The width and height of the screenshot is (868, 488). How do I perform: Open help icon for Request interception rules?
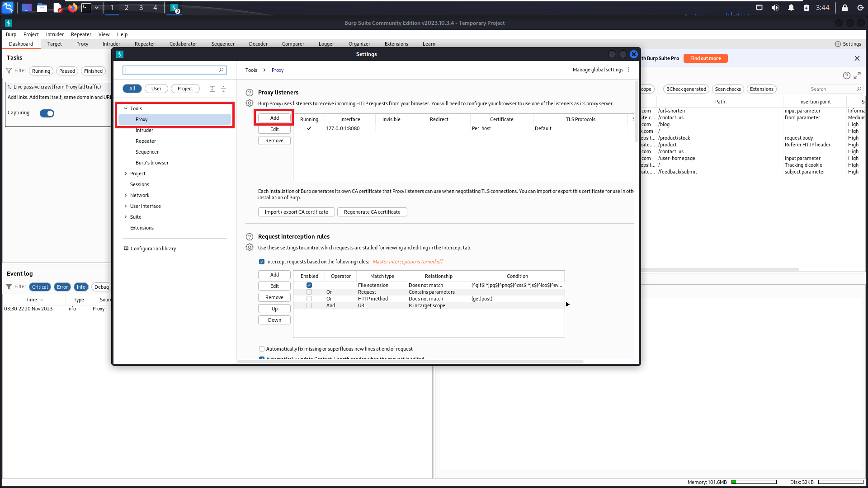pos(249,237)
